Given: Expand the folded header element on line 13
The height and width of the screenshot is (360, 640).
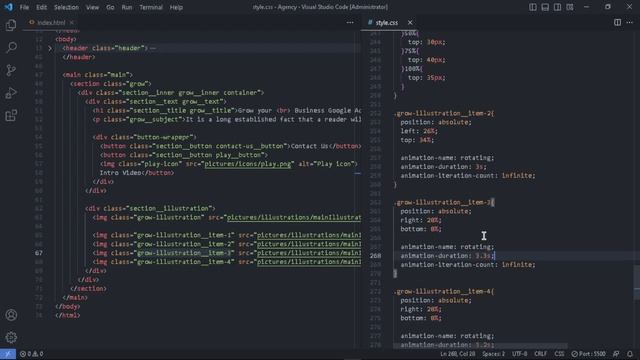Looking at the screenshot, I should pyautogui.click(x=50, y=48).
